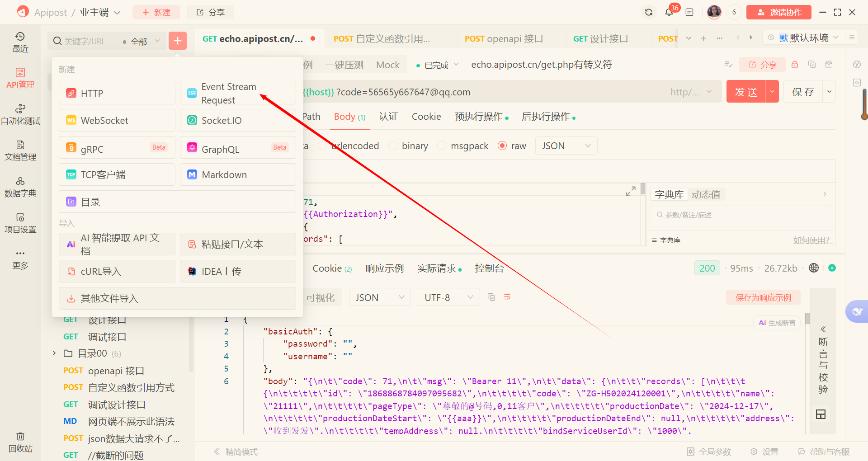The image size is (868, 461).
Task: Toggle response word wrap icon
Action: (507, 297)
